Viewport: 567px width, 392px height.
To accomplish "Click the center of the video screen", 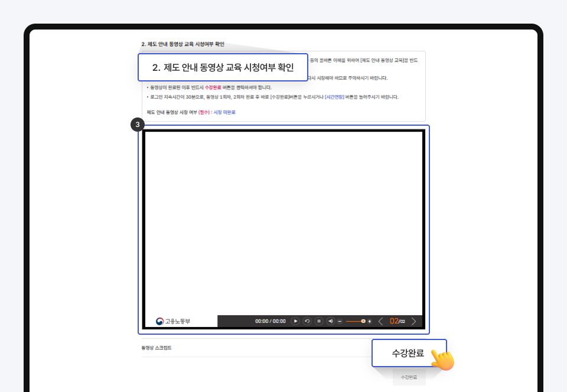I will (283, 223).
